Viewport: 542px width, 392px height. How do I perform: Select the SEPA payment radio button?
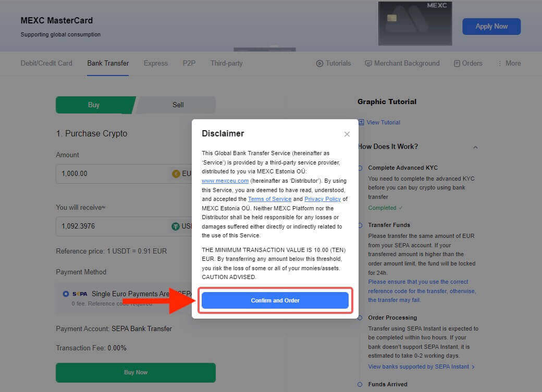[66, 294]
